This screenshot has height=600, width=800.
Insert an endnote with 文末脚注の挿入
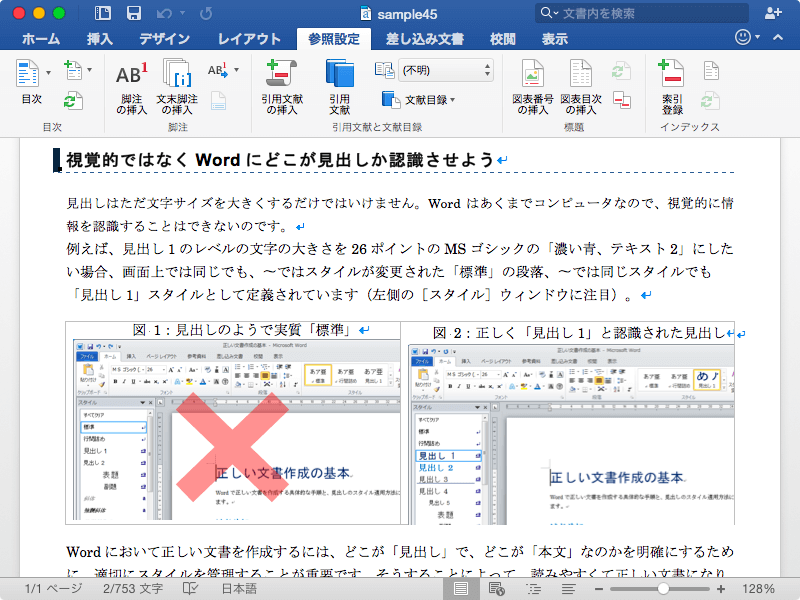[177, 87]
